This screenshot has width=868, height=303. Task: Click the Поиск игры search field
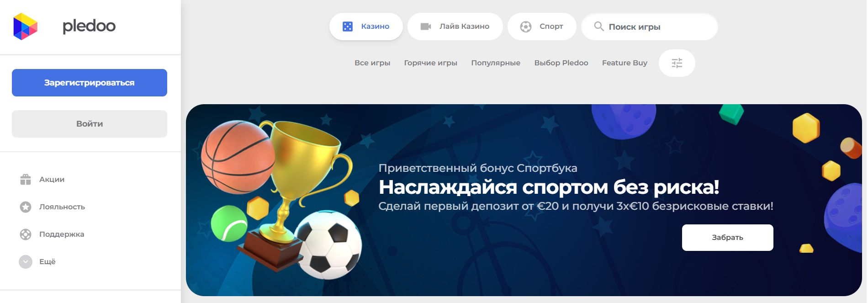(649, 27)
